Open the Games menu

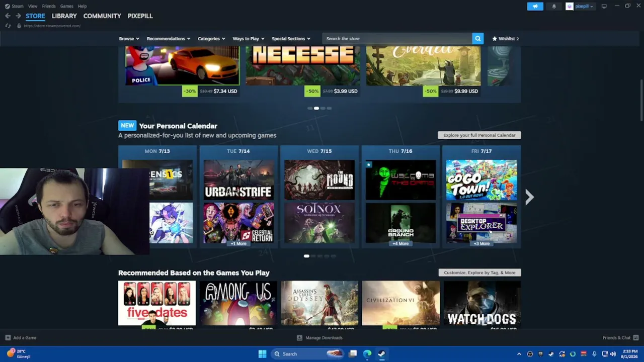66,6
